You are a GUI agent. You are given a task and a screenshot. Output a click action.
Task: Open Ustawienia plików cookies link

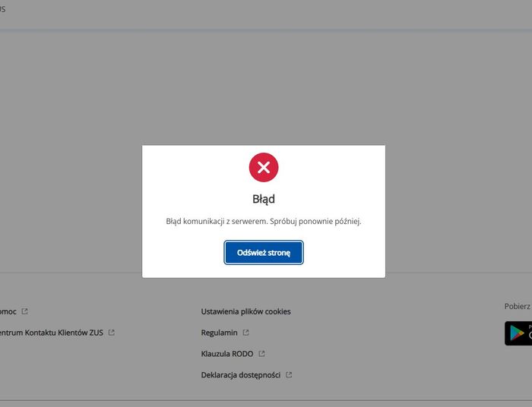coord(245,311)
